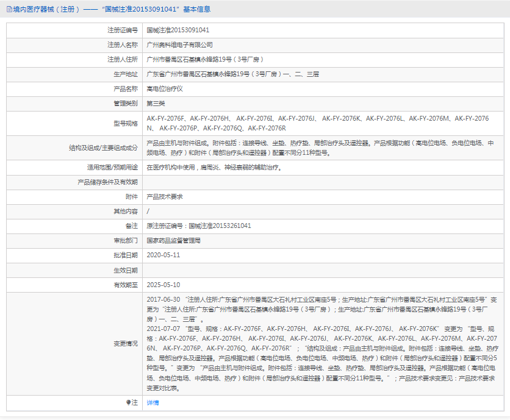Select the product name 高电位治疗仪
This screenshot has height=420, width=510.
pyautogui.click(x=165, y=89)
